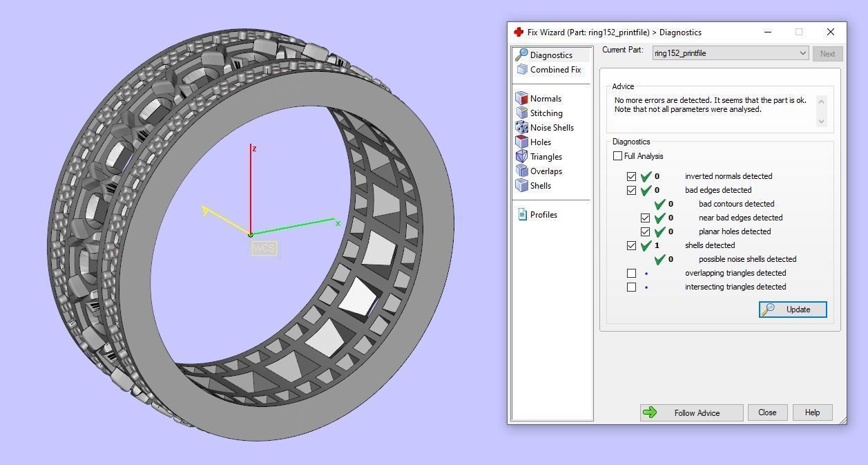The height and width of the screenshot is (465, 868).
Task: Open the Normals fix page icon
Action: [x=522, y=99]
